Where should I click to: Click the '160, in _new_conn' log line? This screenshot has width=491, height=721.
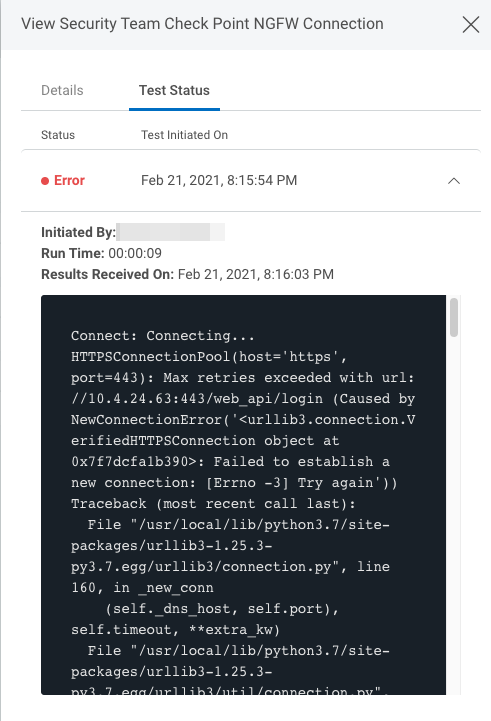[x=142, y=588]
